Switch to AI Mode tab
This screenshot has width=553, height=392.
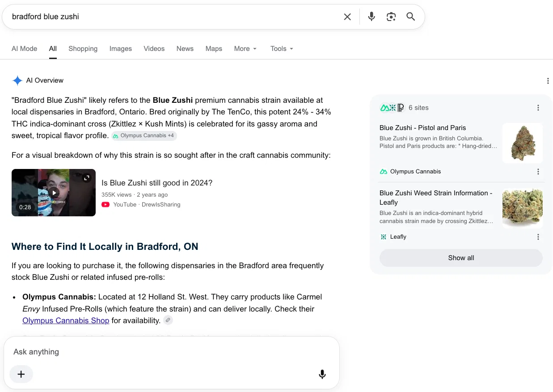click(x=25, y=49)
